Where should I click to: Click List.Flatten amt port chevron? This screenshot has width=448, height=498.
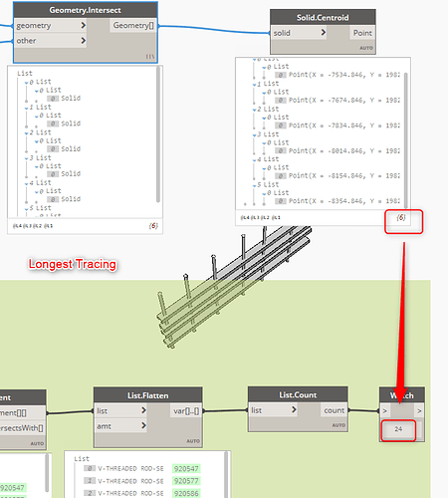tap(143, 425)
